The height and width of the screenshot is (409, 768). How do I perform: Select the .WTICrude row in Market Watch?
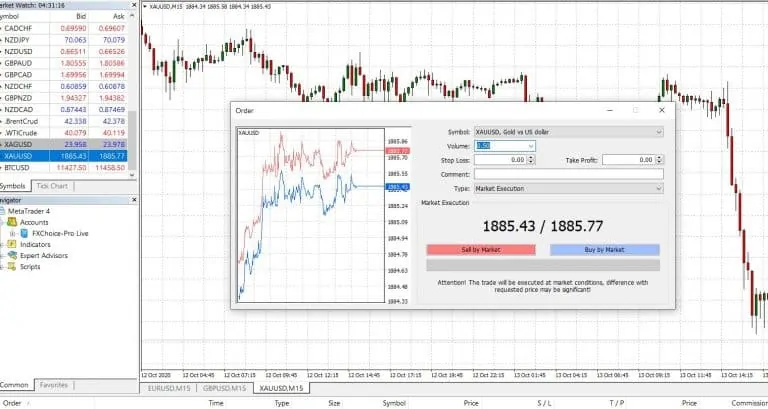pyautogui.click(x=64, y=133)
